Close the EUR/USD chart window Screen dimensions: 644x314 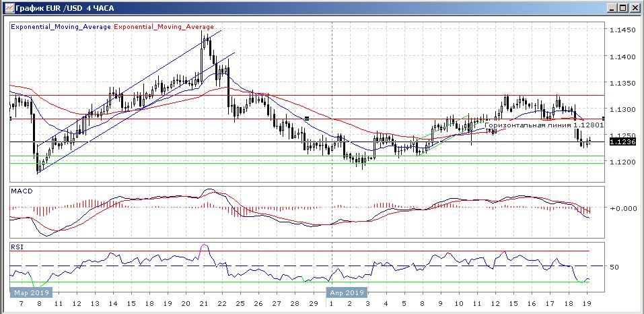[635, 8]
